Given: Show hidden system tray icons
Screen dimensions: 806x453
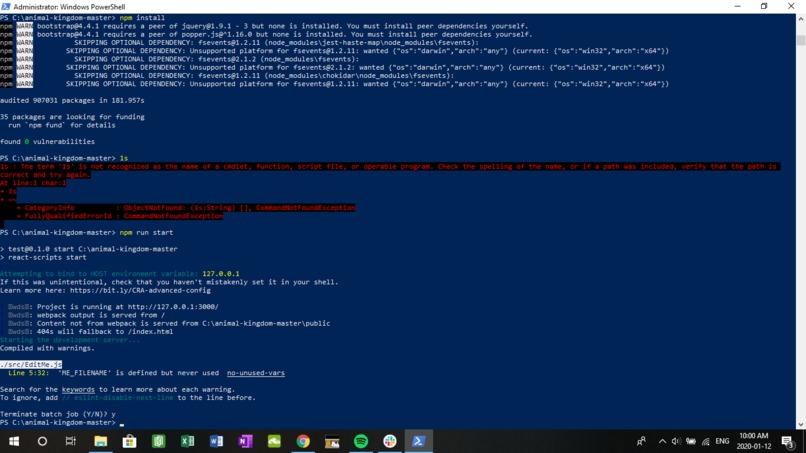Looking at the screenshot, I should pyautogui.click(x=662, y=441).
